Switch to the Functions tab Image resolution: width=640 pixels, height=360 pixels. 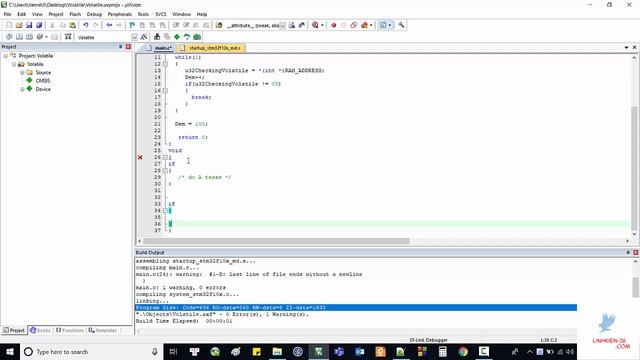point(70,330)
